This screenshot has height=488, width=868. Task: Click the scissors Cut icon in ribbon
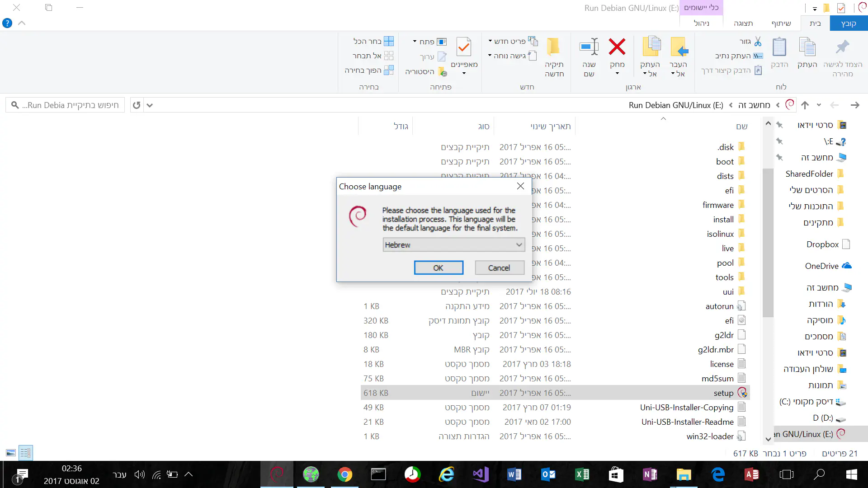(x=758, y=41)
